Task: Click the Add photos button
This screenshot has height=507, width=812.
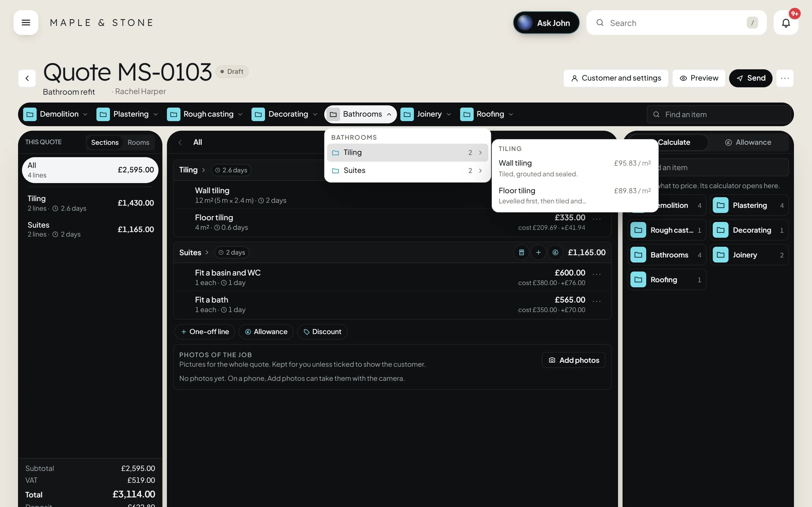Action: pos(574,360)
